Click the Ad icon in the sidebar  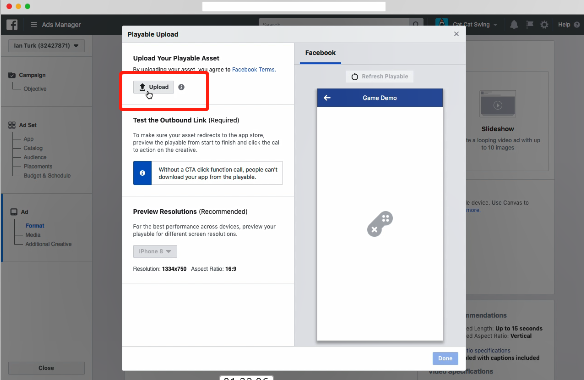pos(14,212)
